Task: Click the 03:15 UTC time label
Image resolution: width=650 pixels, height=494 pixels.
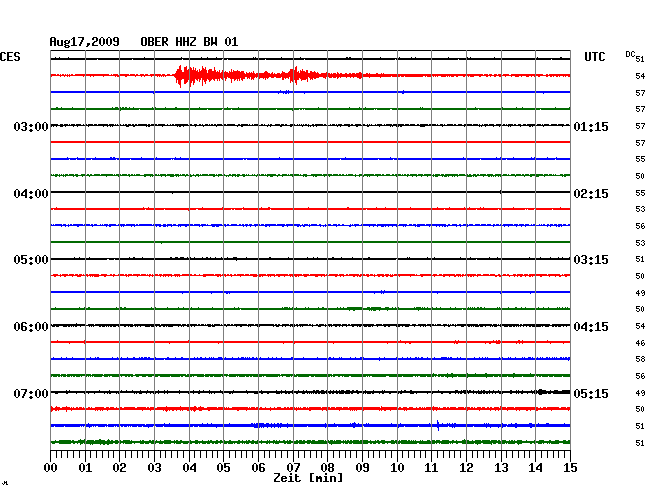Action: 591,260
